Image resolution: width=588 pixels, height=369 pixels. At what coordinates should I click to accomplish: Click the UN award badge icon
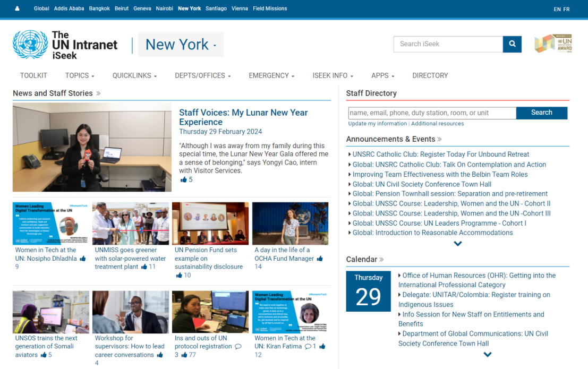(x=553, y=44)
